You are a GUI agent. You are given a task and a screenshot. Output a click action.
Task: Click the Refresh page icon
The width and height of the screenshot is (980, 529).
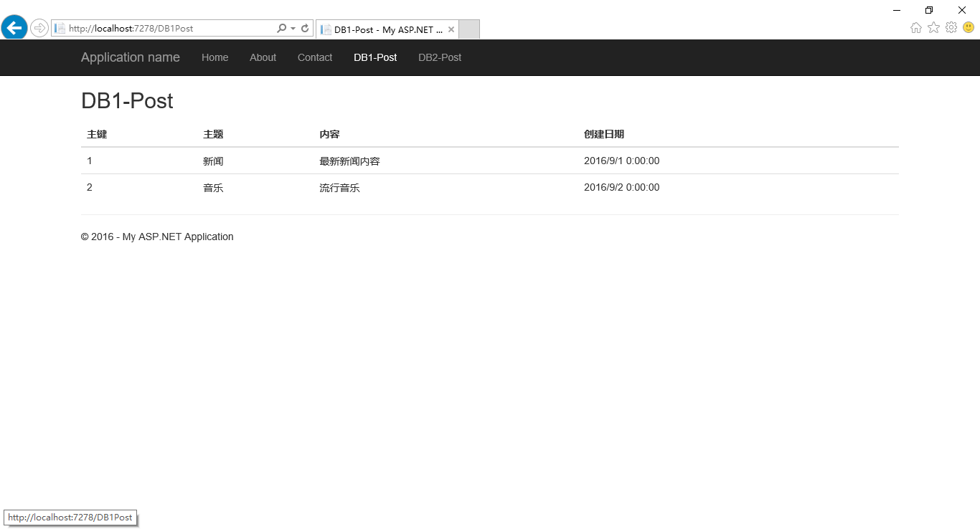tap(305, 28)
